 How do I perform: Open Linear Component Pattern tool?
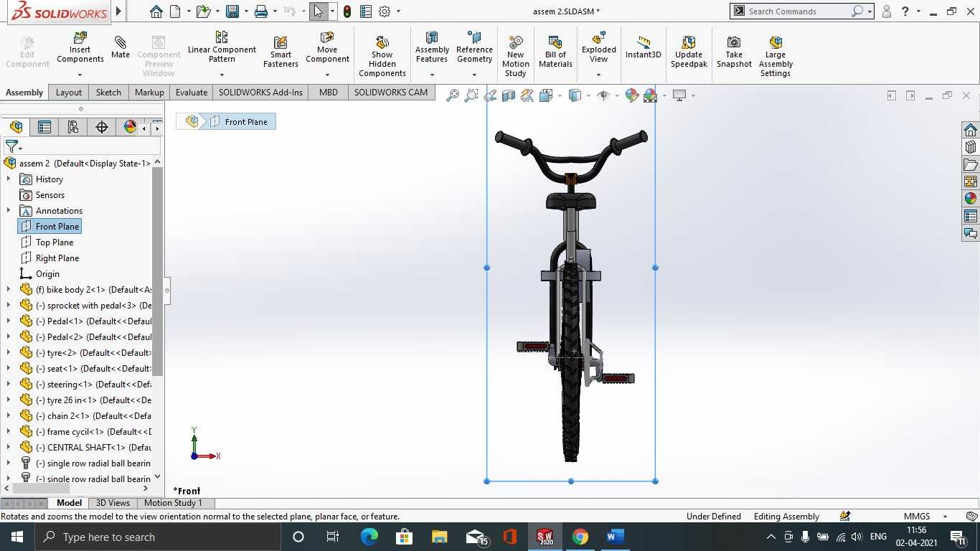click(222, 47)
